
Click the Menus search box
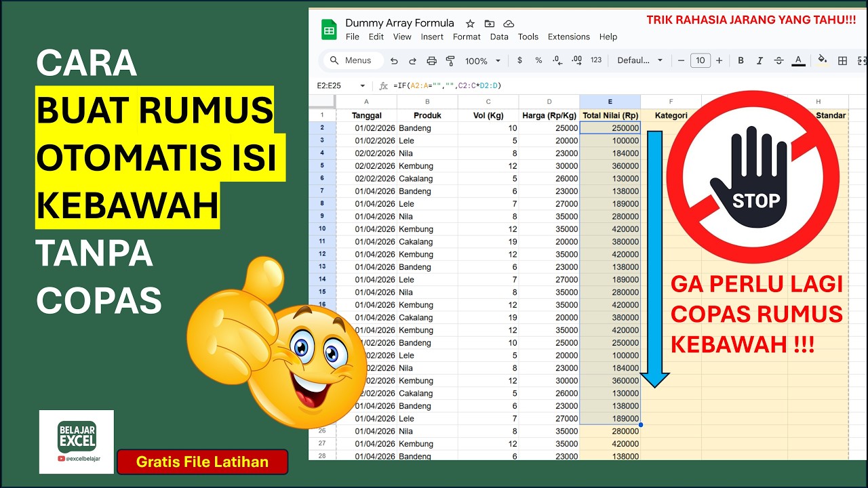pos(353,60)
